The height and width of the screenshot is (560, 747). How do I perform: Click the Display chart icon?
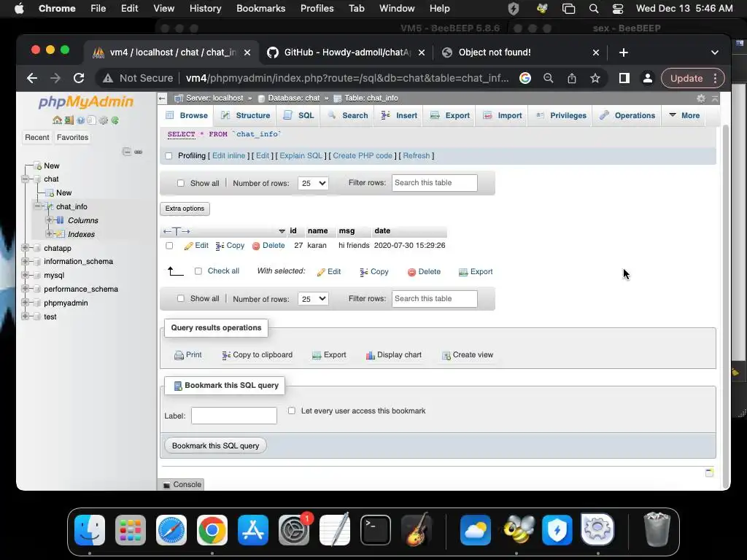coord(370,355)
